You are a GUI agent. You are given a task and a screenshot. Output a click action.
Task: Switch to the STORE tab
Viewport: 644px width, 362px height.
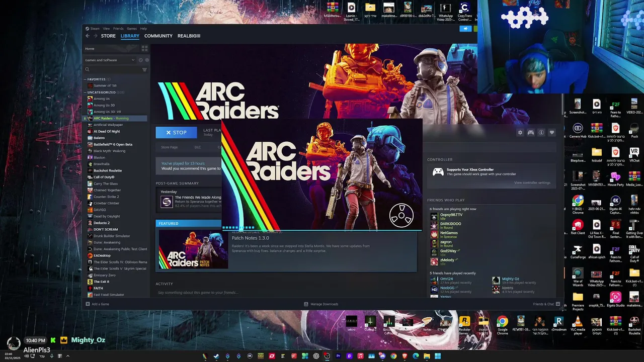pyautogui.click(x=108, y=36)
